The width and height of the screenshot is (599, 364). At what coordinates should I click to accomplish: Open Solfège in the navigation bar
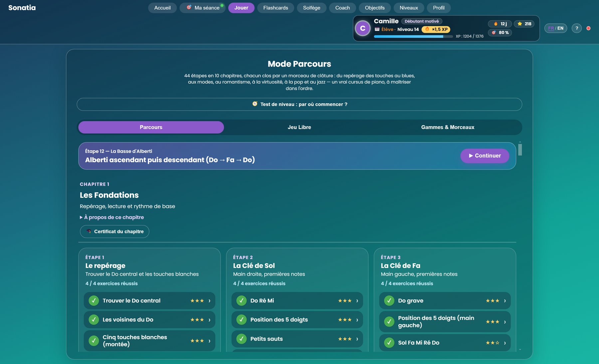tap(311, 8)
